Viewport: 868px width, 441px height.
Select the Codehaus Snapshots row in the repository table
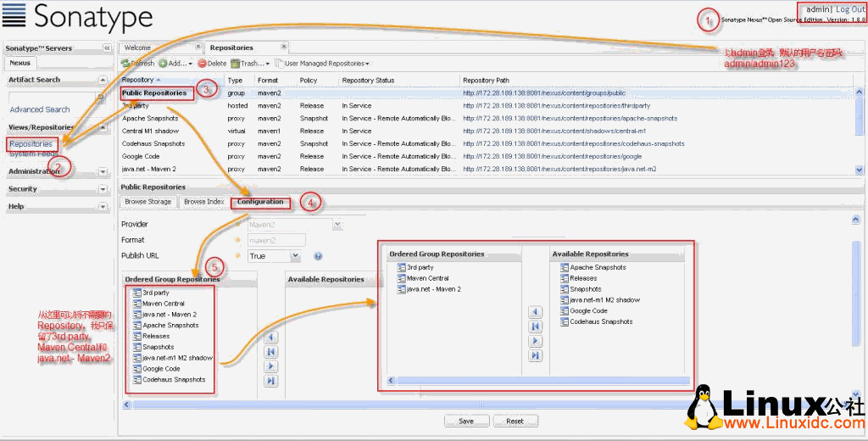tap(487, 144)
